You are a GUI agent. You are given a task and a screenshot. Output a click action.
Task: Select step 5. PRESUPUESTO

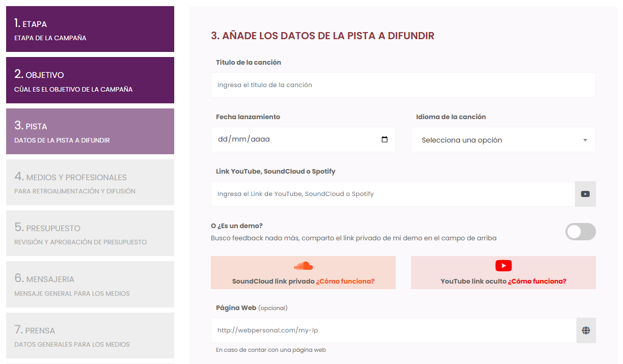90,233
